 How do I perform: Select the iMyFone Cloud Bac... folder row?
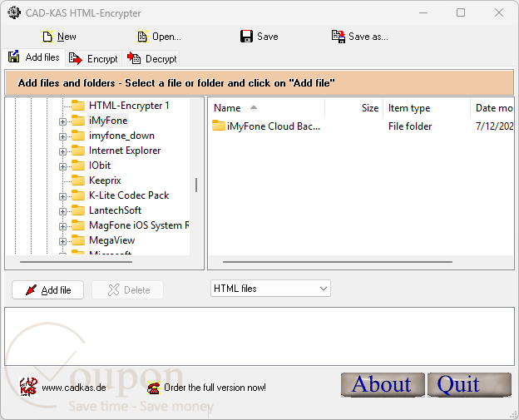(x=362, y=126)
